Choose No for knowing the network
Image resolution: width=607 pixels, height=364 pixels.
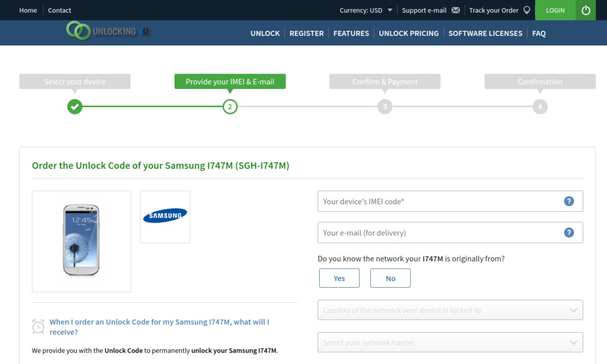pyautogui.click(x=390, y=278)
